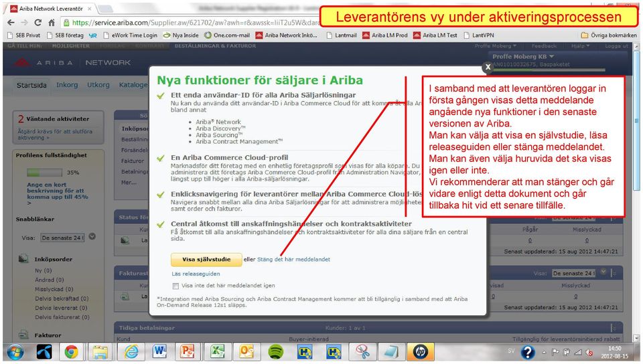643x364 pixels.
Task: Open the Läs releaseguiden link
Action: [196, 274]
